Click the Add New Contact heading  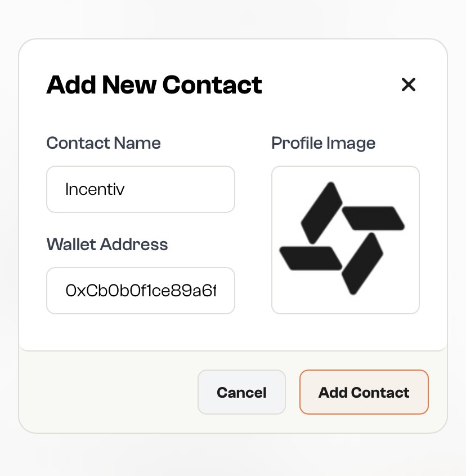[154, 84]
